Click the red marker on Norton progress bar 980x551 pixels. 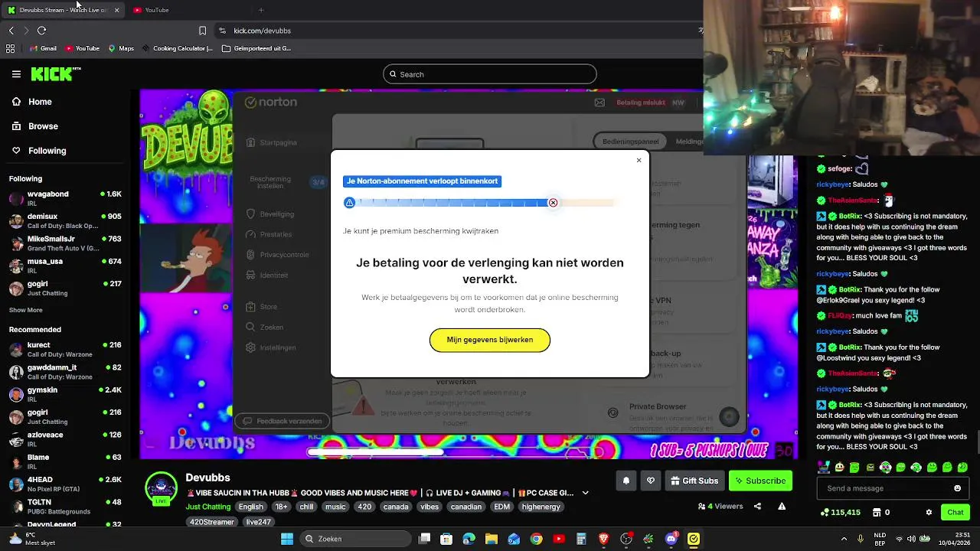click(553, 203)
